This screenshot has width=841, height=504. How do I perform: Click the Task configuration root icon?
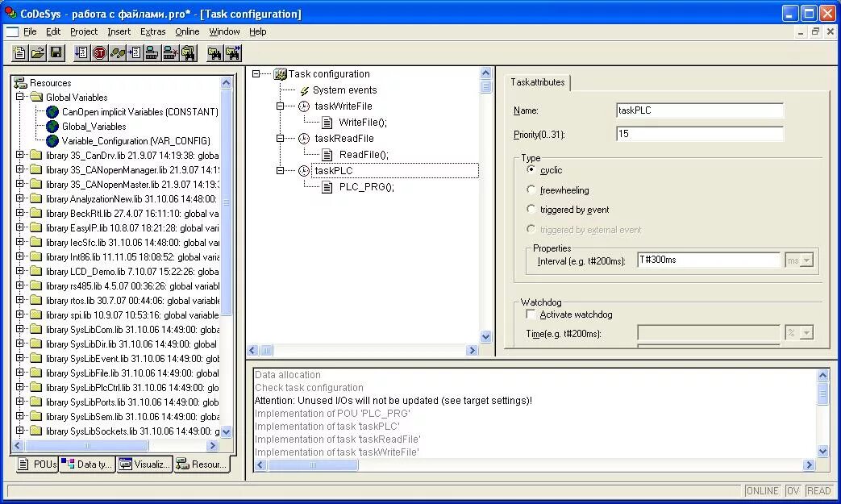(280, 74)
